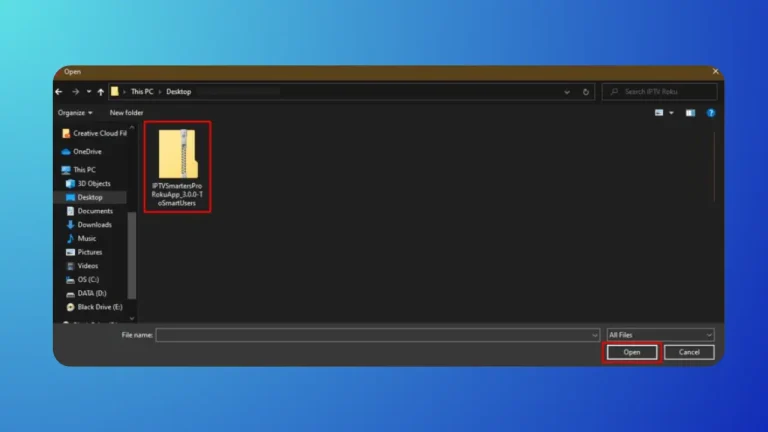
Task: Open the Music folder in sidebar
Action: 87,239
